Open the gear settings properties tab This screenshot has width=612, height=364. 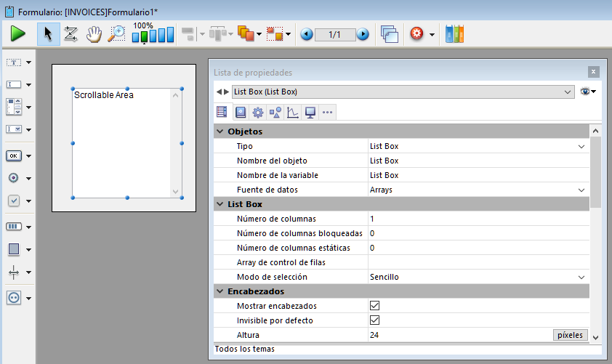tap(257, 112)
